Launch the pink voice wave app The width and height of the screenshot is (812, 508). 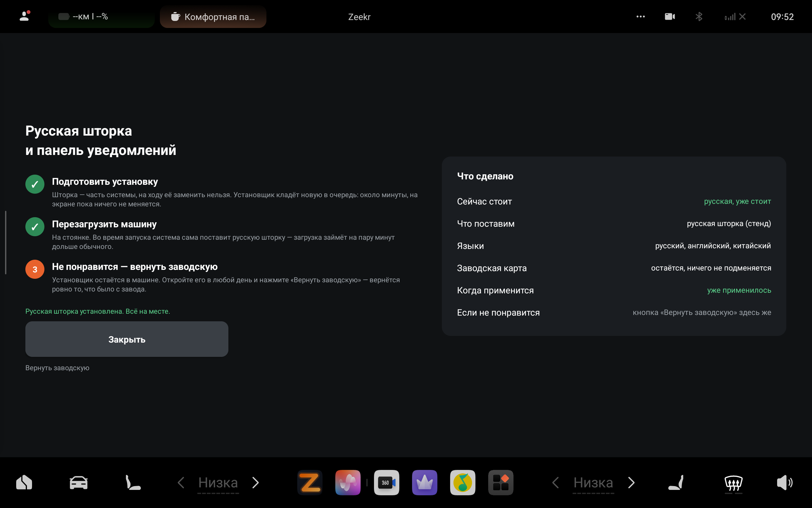(348, 483)
